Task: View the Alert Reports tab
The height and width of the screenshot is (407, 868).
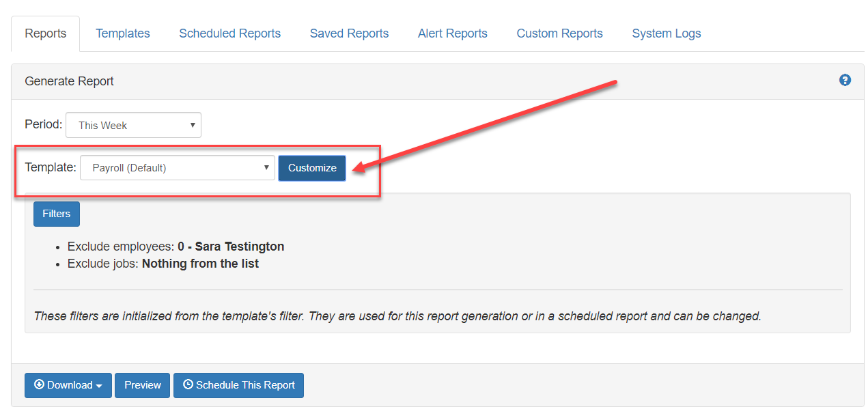Action: 452,33
